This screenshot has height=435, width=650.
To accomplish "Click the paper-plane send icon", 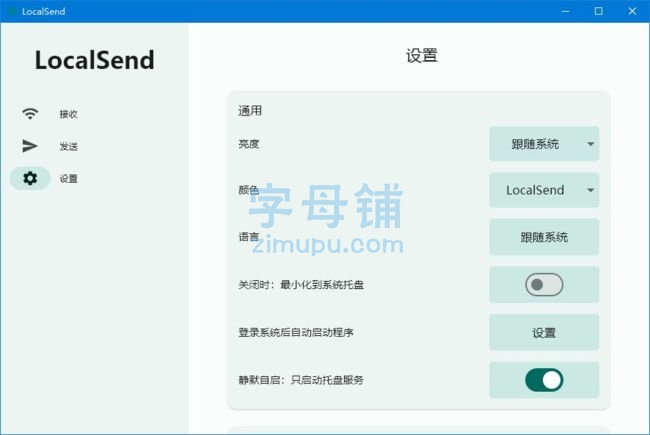I will pyautogui.click(x=30, y=146).
